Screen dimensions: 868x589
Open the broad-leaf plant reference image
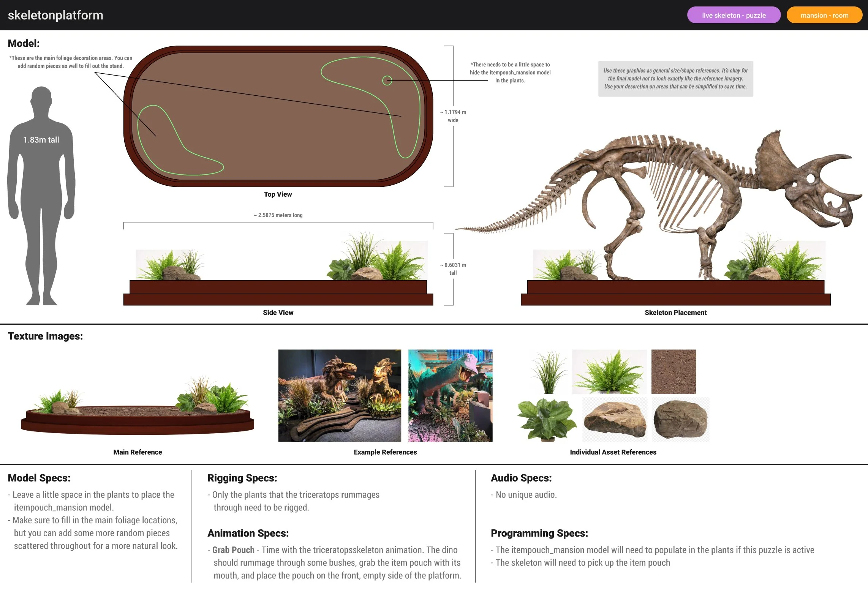point(546,419)
